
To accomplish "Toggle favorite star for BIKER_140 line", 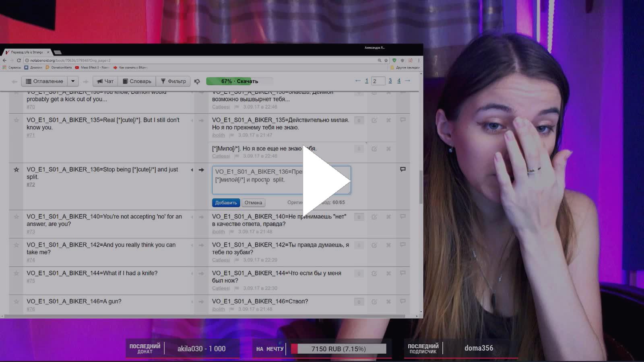I will coord(17,217).
